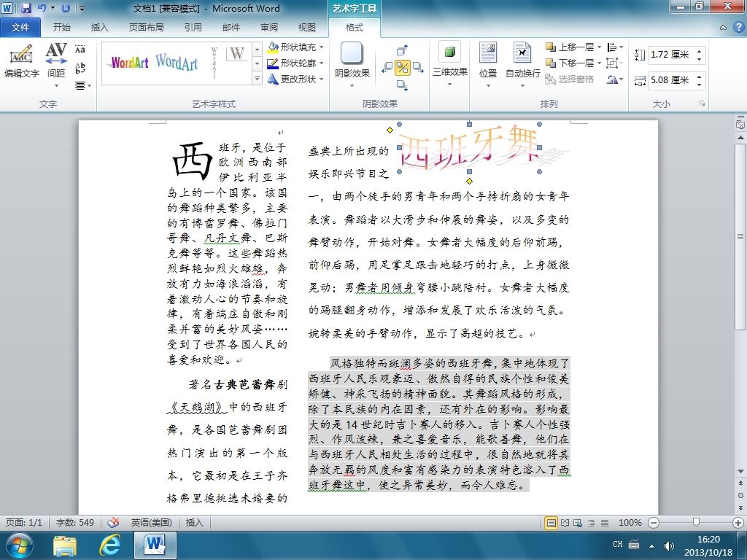This screenshot has height=560, width=747.
Task: Nudge shadow right icon
Action: tap(418, 68)
